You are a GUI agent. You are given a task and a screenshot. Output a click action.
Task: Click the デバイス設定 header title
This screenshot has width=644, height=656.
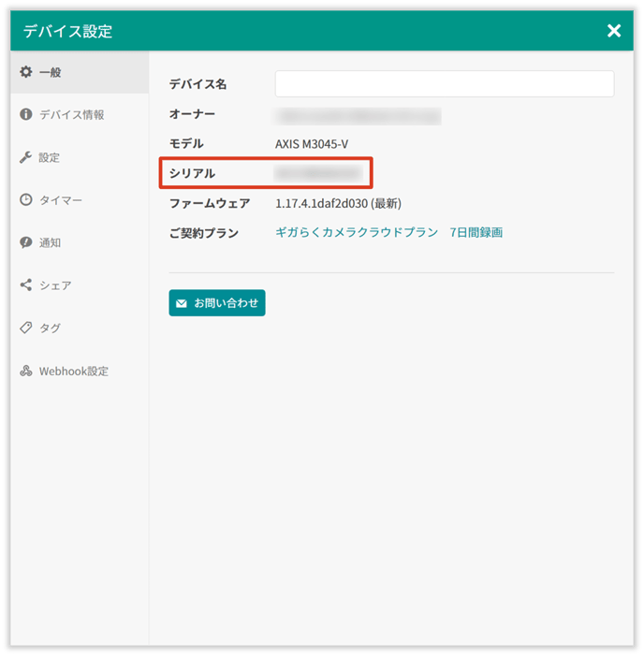pyautogui.click(x=67, y=31)
